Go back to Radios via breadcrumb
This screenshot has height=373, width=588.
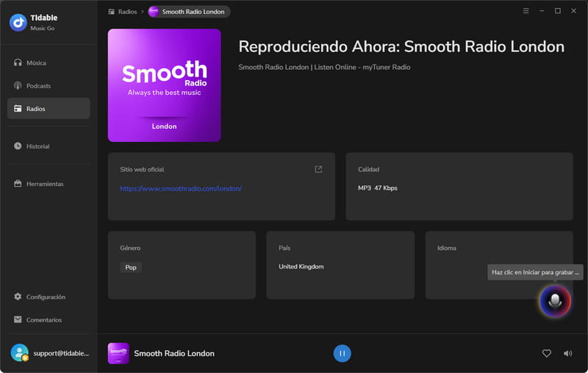pyautogui.click(x=127, y=12)
